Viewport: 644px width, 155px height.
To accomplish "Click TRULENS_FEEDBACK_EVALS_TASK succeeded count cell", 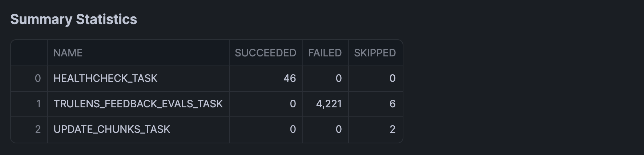I will [293, 104].
